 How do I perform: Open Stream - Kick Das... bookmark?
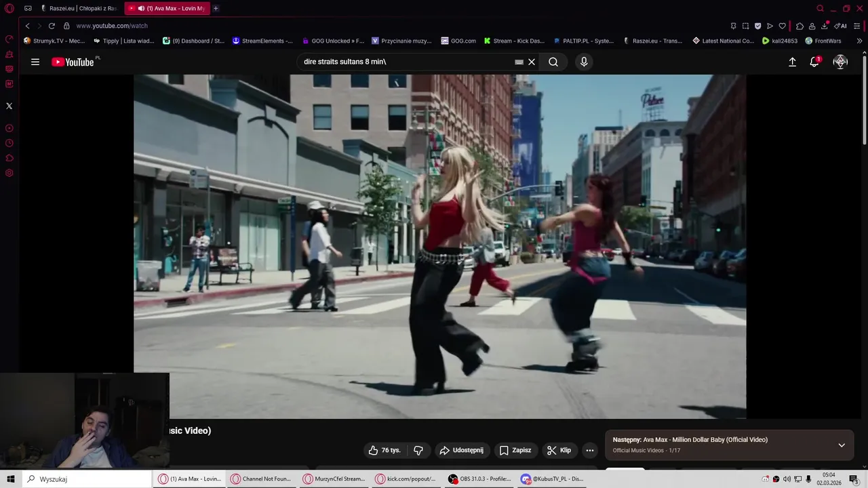click(514, 41)
